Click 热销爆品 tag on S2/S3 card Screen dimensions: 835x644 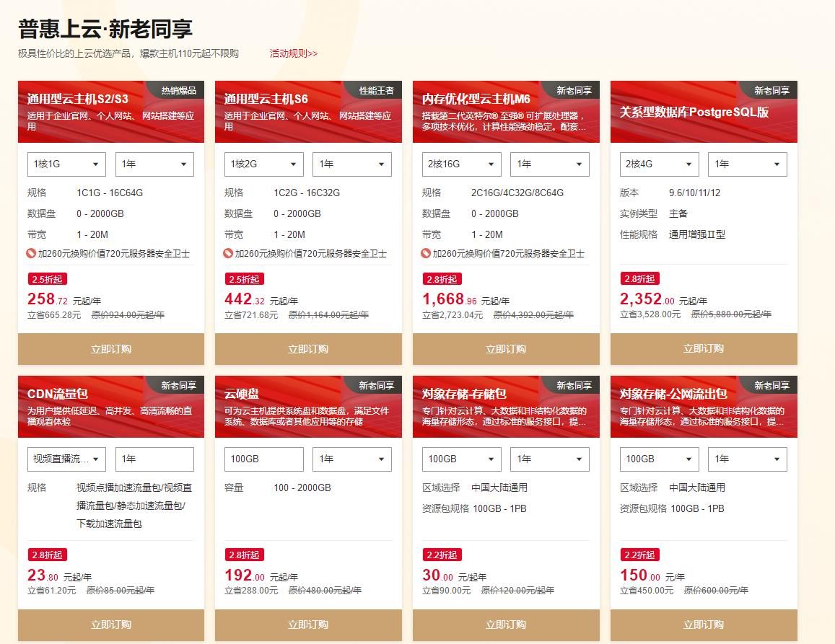(179, 90)
